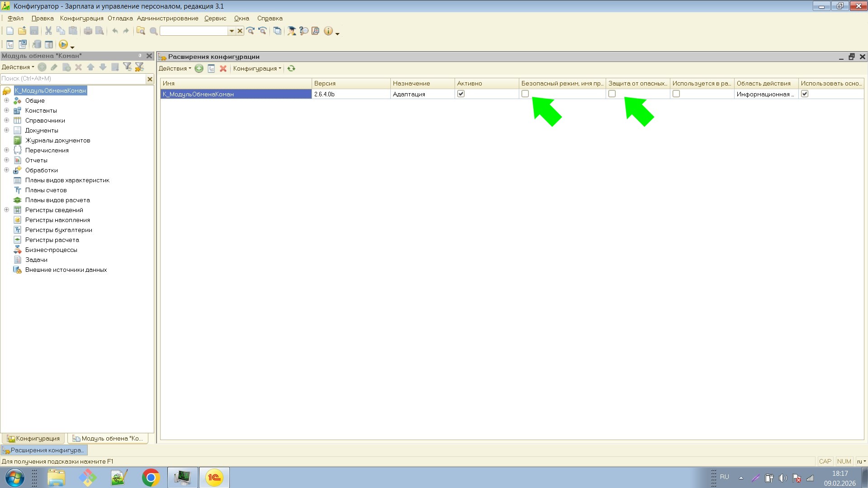The height and width of the screenshot is (488, 868).
Task: Switch to the Конфигурация bottom tab
Action: click(33, 438)
